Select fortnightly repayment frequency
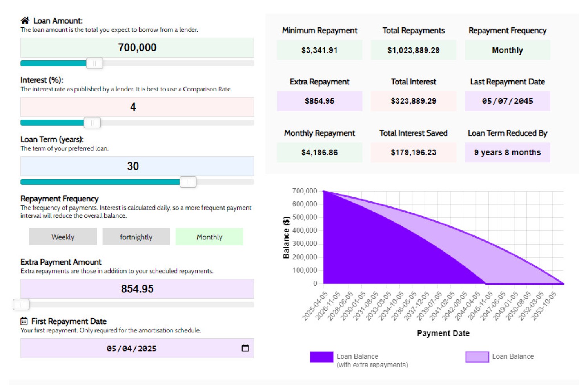 (136, 237)
